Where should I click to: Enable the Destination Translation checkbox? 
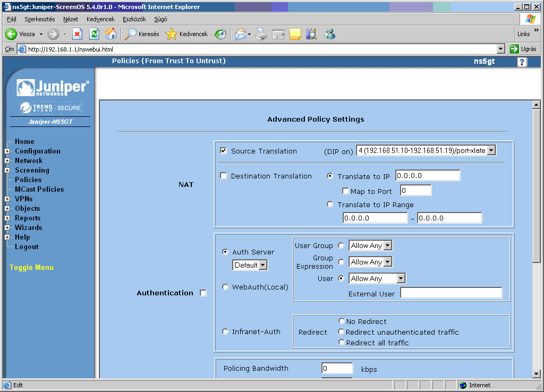[224, 176]
